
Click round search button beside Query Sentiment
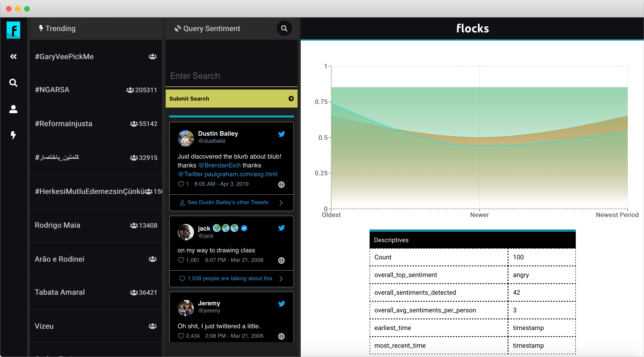(x=284, y=29)
